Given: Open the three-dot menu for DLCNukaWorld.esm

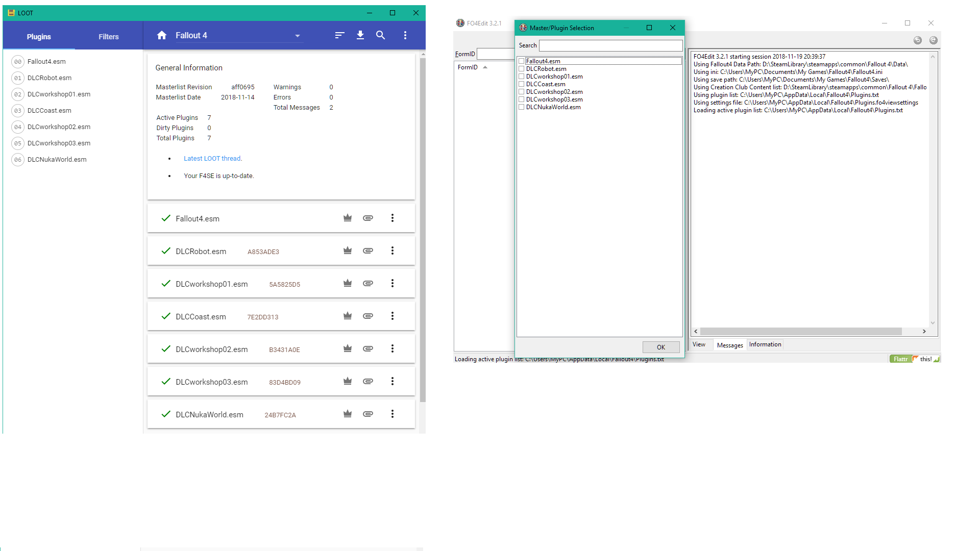Looking at the screenshot, I should pyautogui.click(x=393, y=414).
